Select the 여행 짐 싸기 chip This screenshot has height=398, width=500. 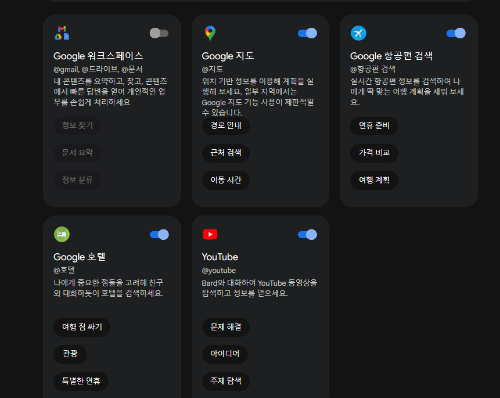pyautogui.click(x=82, y=327)
